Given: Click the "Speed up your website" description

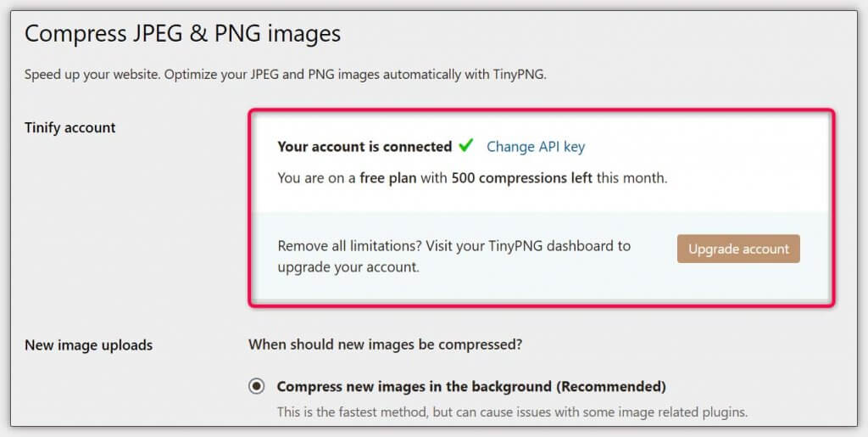Looking at the screenshot, I should point(92,75).
